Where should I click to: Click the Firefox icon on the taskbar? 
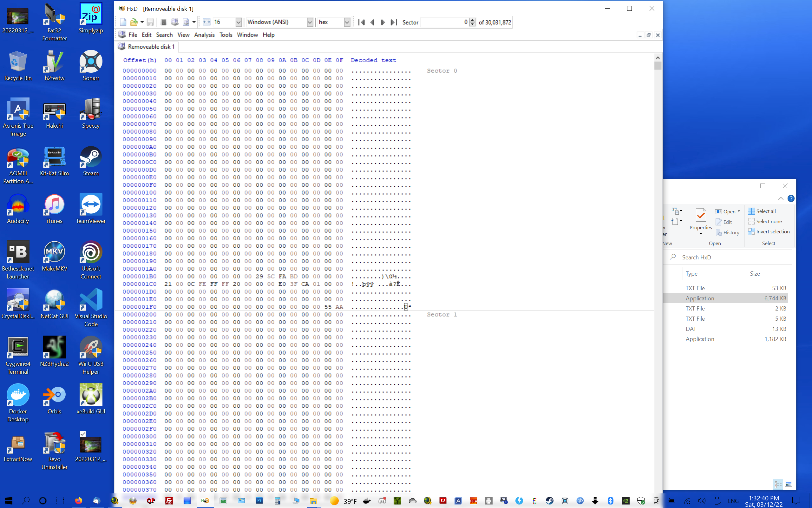(78, 501)
